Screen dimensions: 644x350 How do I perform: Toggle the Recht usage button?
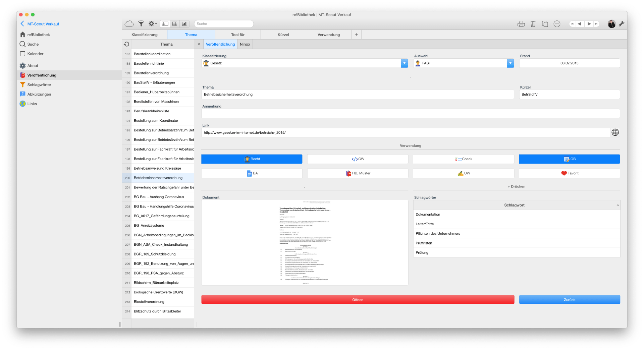(252, 159)
